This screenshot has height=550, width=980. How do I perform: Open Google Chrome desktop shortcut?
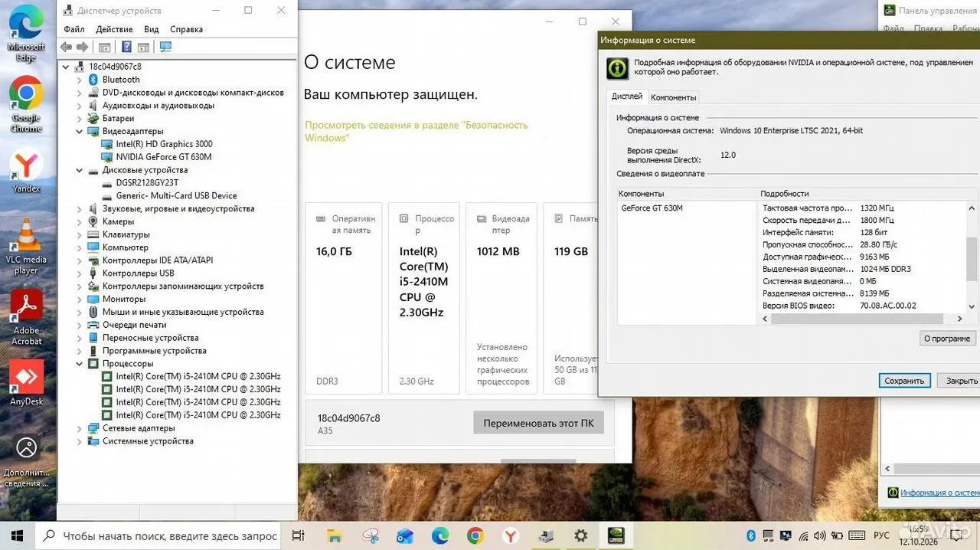26,104
